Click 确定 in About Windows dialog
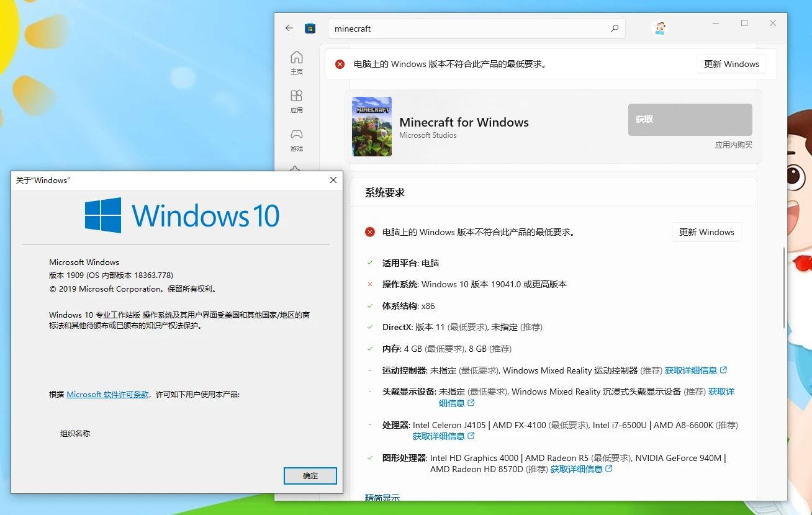812x515 pixels. (310, 476)
